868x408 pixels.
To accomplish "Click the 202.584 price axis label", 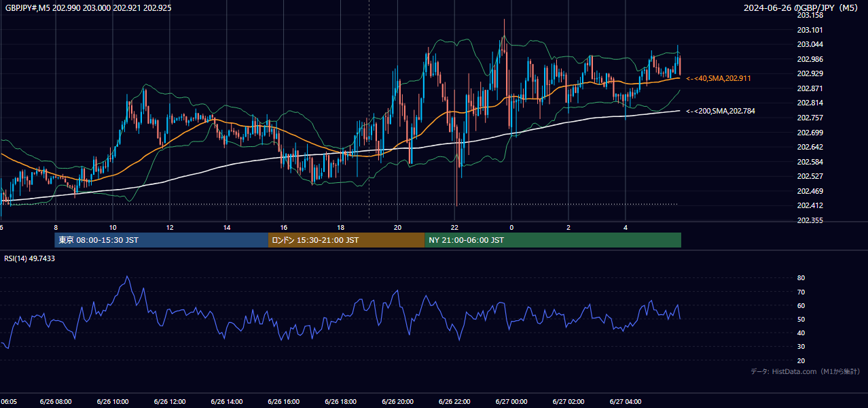I will click(810, 162).
